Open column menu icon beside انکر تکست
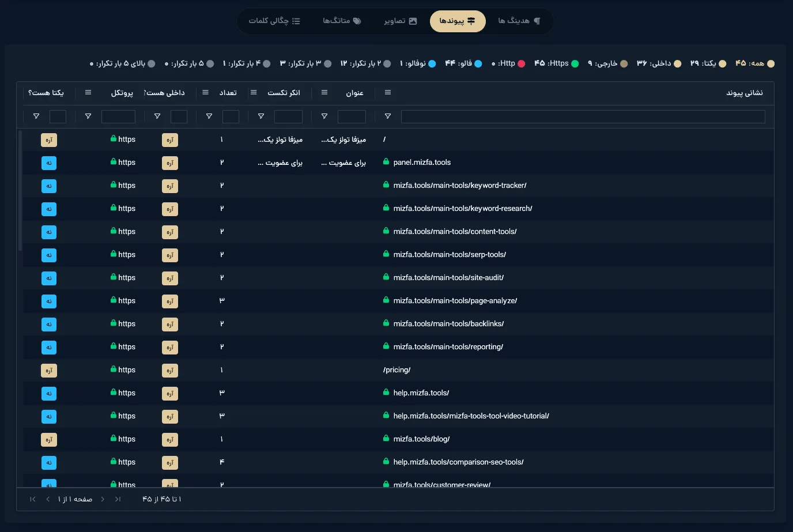This screenshot has width=793, height=532. (254, 92)
